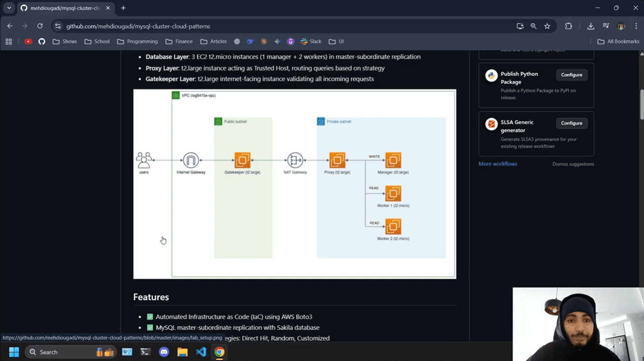Launch Visual Studio Code from taskbar
Viewport: 644px width, 361px height.
pos(201,352)
